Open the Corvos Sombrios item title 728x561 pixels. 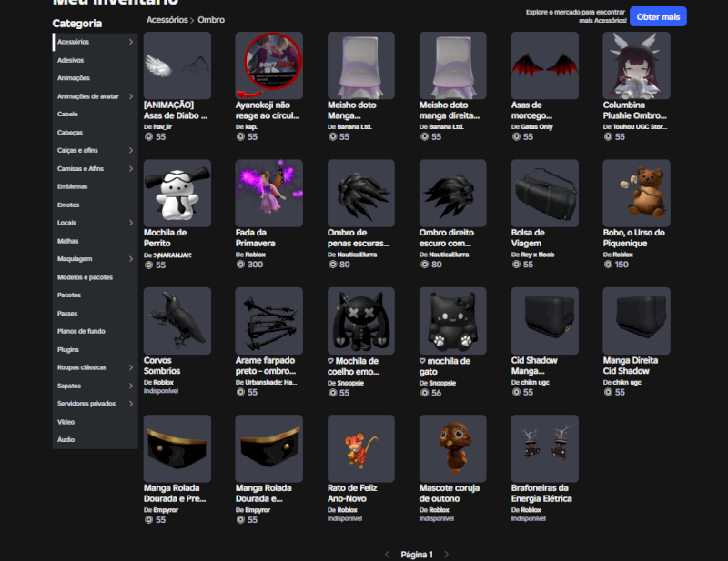[x=162, y=366]
